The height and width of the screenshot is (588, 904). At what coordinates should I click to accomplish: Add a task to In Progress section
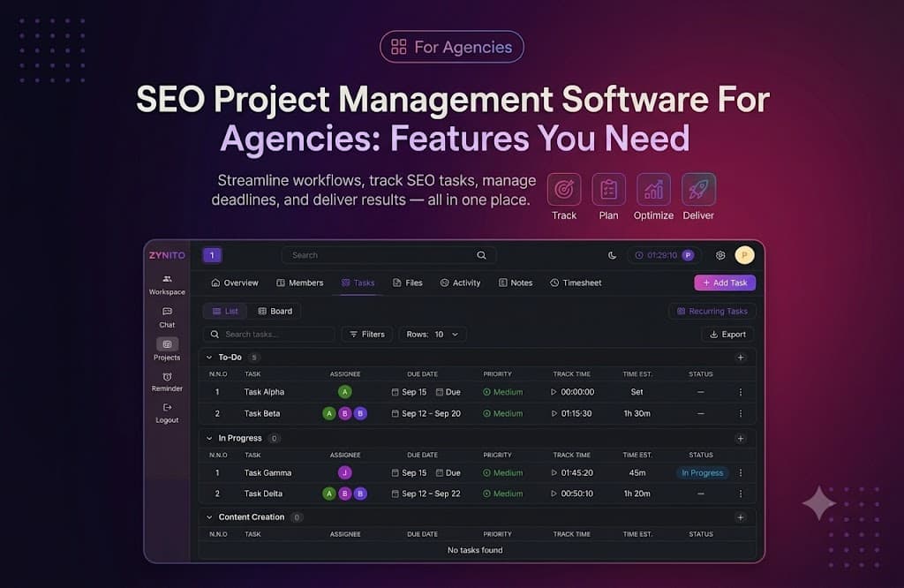point(741,438)
